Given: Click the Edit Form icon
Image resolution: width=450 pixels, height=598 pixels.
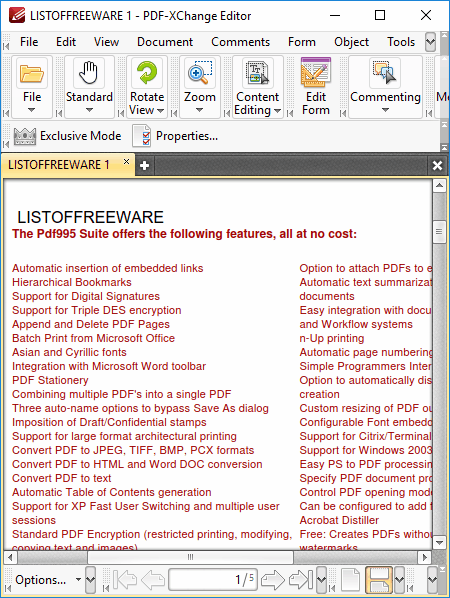Looking at the screenshot, I should click(315, 73).
